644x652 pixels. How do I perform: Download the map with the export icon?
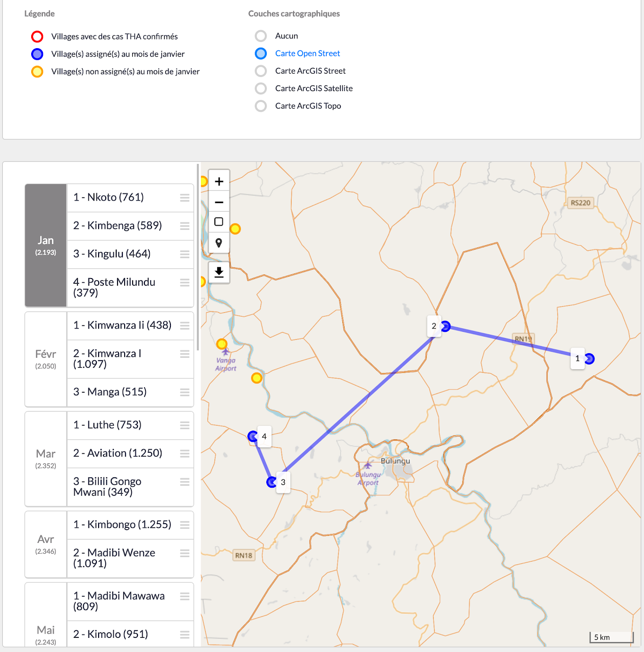(x=219, y=272)
